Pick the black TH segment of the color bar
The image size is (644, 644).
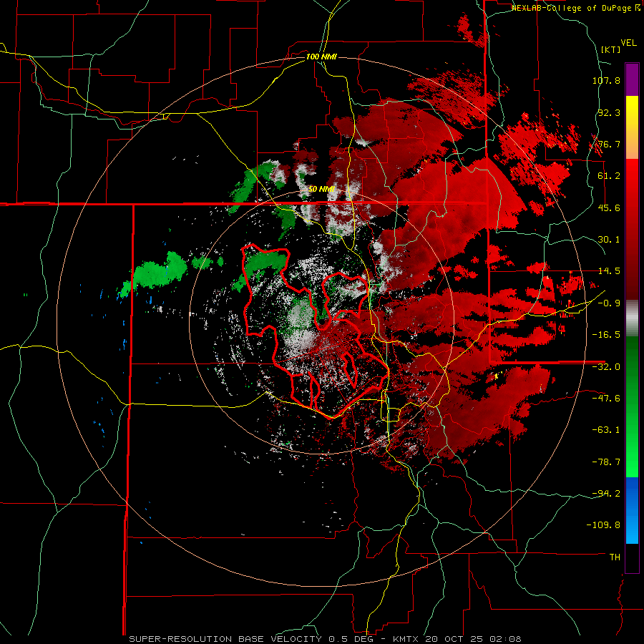pyautogui.click(x=632, y=558)
